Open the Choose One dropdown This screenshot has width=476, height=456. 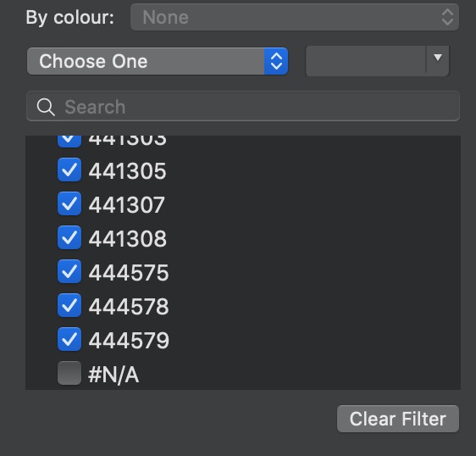click(x=158, y=61)
